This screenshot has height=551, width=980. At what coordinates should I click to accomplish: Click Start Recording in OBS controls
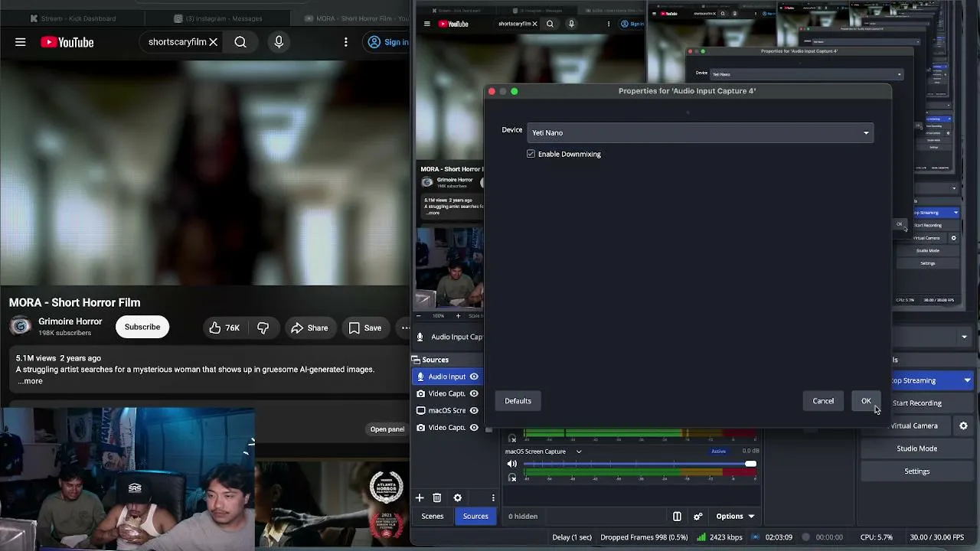click(x=916, y=403)
